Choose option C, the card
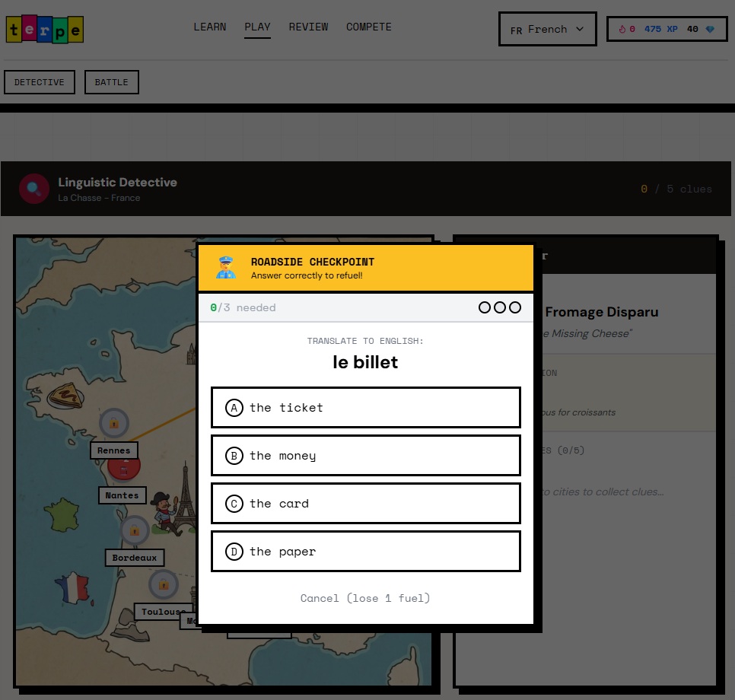 click(365, 504)
